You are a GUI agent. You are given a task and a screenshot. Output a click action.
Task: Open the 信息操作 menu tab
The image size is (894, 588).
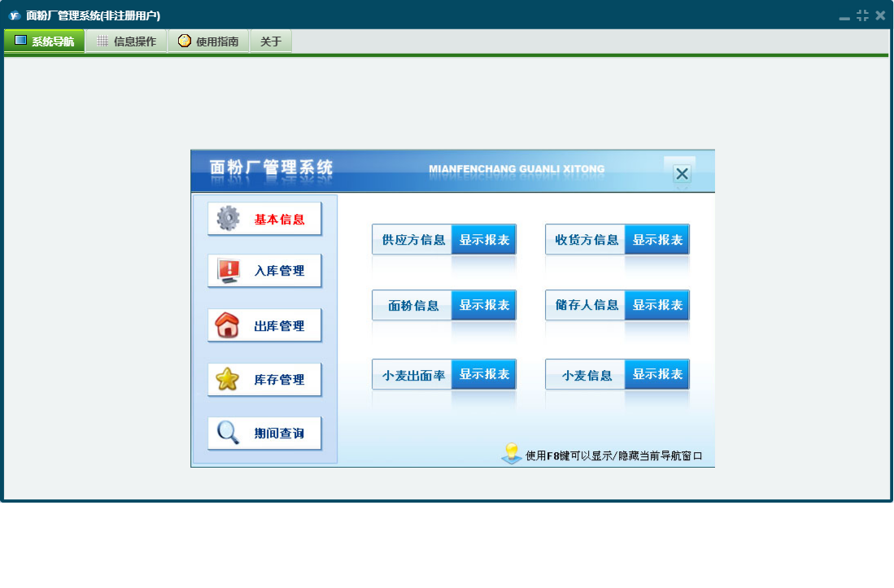[127, 41]
